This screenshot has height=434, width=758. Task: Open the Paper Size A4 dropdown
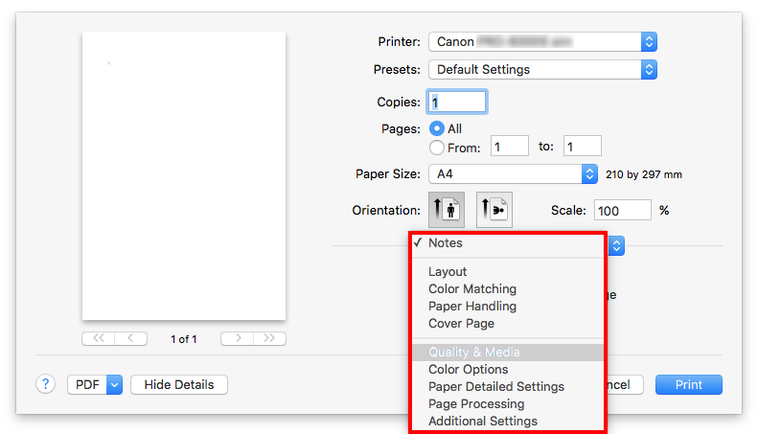pos(512,174)
